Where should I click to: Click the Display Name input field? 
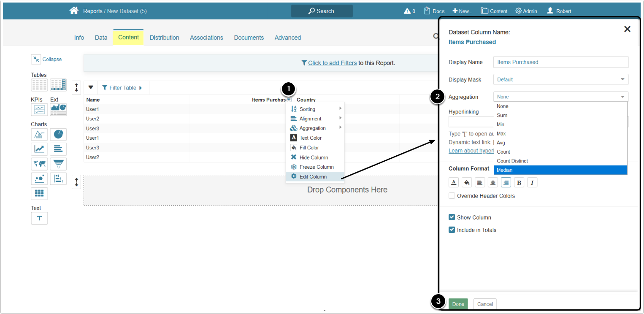[560, 62]
